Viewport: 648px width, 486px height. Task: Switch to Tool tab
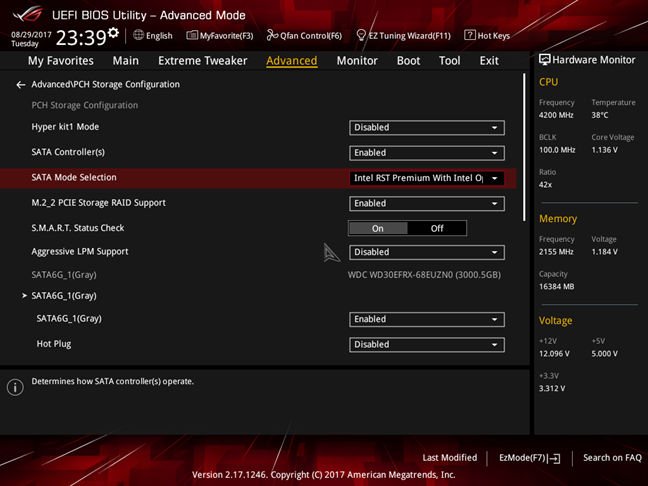click(x=450, y=61)
